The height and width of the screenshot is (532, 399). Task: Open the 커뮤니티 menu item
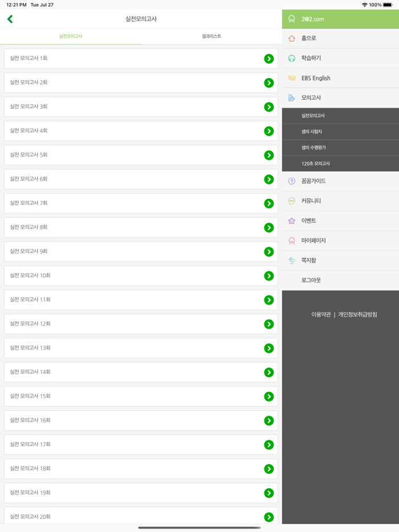340,201
